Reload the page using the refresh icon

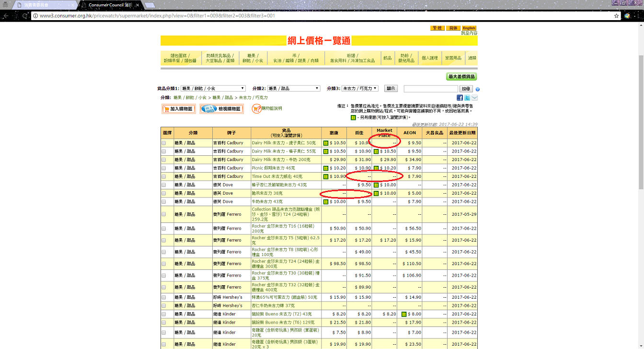(25, 16)
